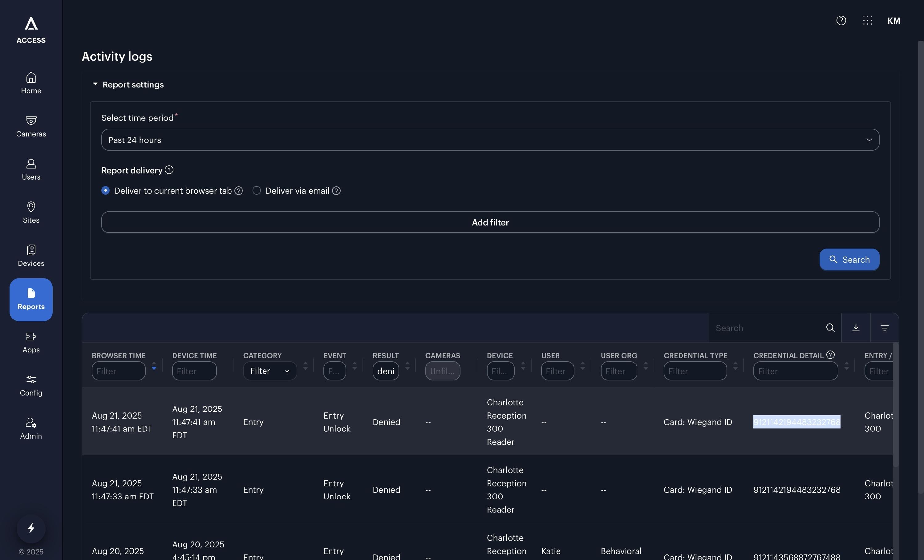924x560 pixels.
Task: Click the Report delivery help icon
Action: [169, 170]
